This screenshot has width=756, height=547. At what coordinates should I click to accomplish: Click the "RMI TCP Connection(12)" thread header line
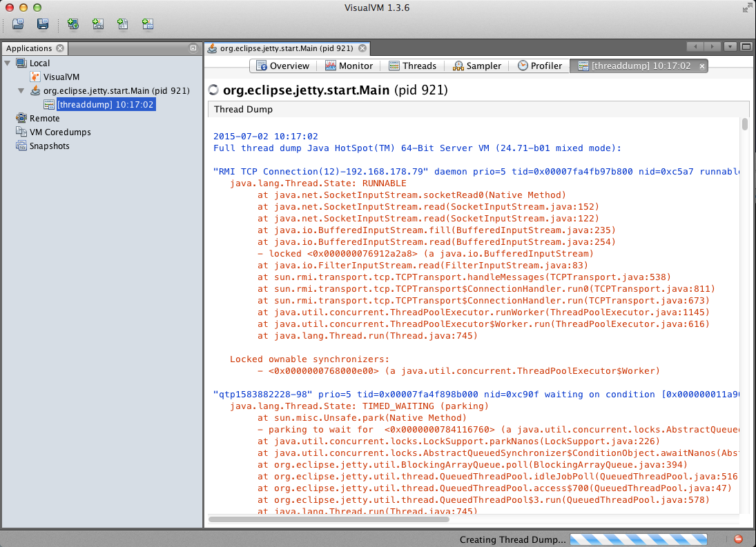[x=476, y=172]
